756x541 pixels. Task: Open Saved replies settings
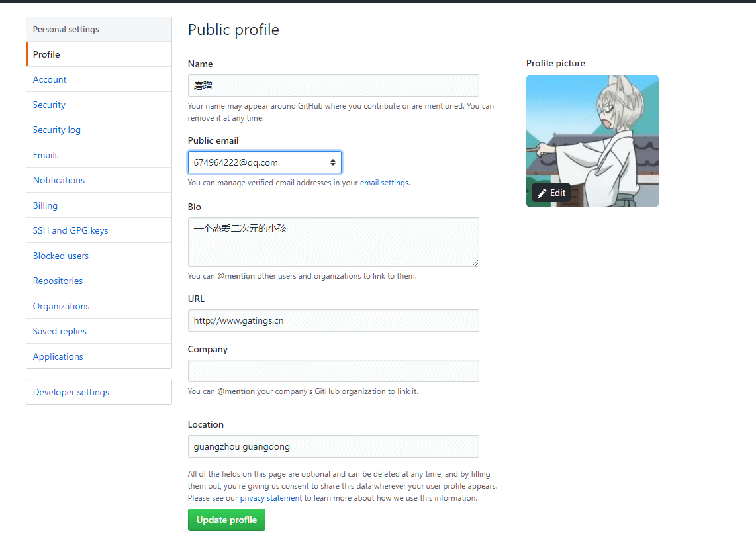tap(59, 330)
